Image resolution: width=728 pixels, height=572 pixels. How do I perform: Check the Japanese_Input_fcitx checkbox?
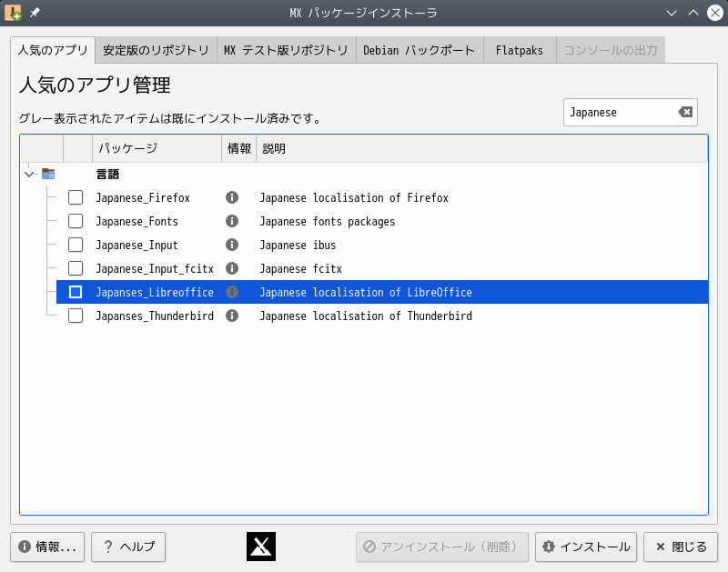tap(76, 268)
